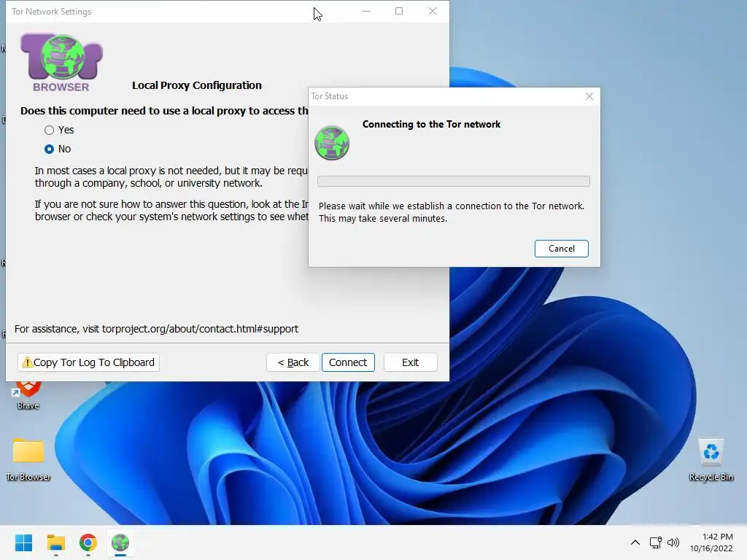
Task: Go back with the < Back button
Action: point(293,362)
